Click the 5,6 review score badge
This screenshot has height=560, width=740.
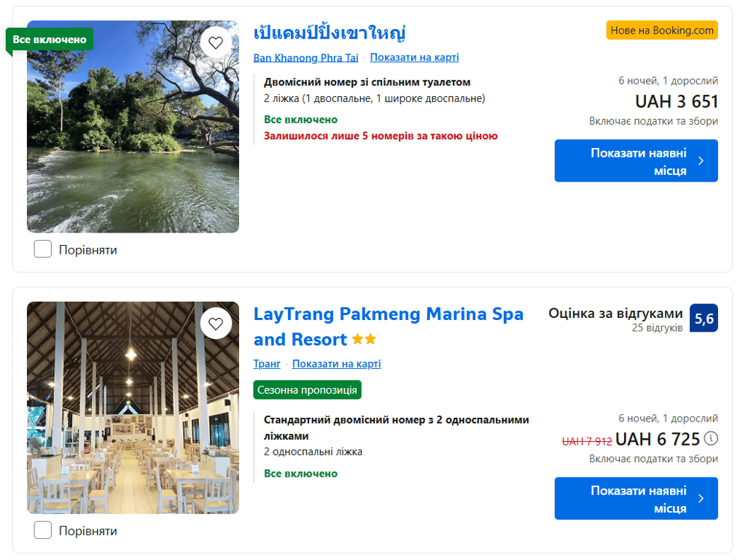pos(704,318)
